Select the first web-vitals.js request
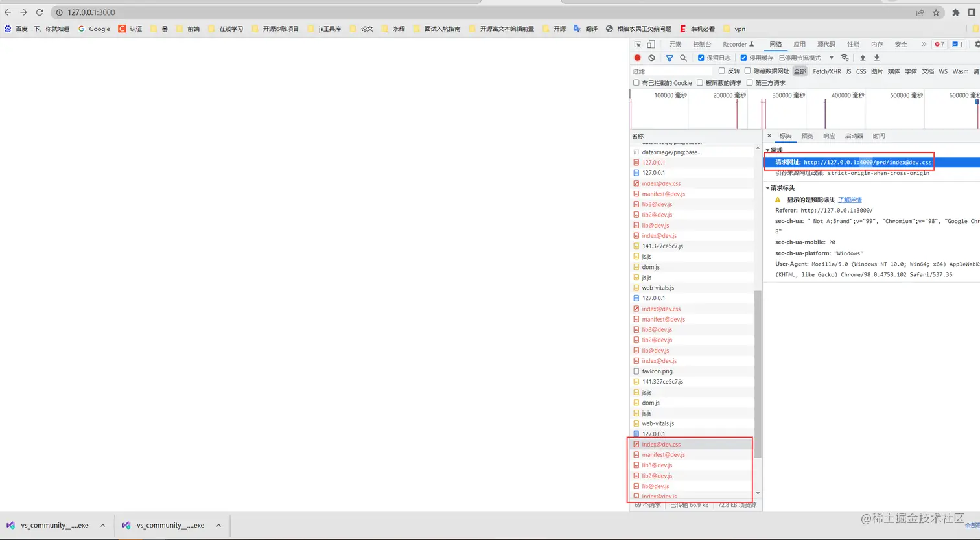The height and width of the screenshot is (540, 980). (692, 288)
